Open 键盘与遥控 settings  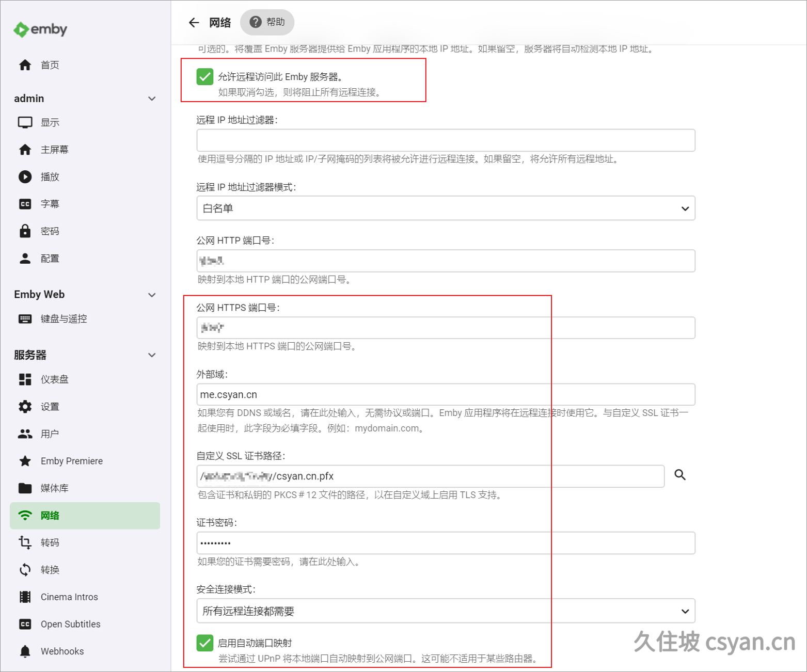(x=85, y=319)
